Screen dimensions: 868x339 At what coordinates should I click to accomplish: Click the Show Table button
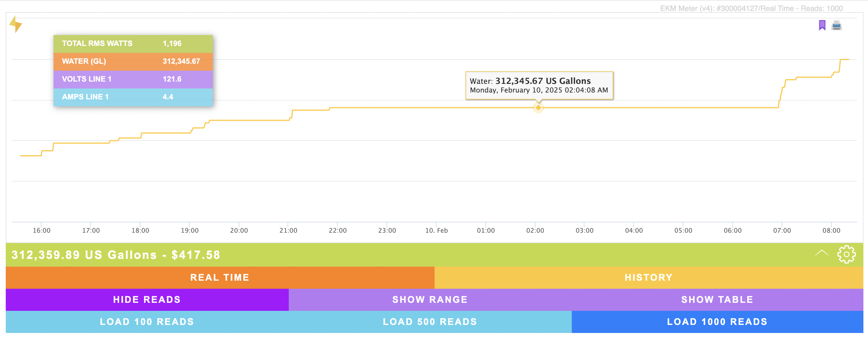[x=717, y=300]
